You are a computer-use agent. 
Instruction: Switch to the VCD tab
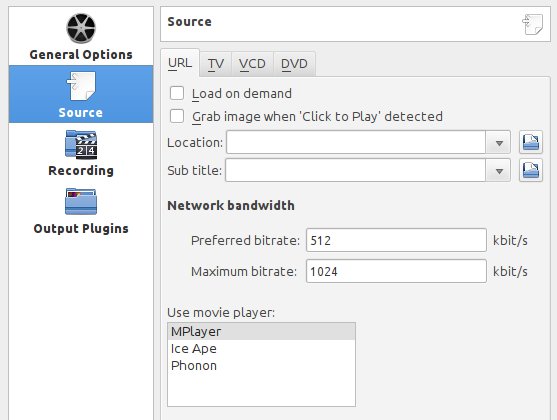click(x=252, y=64)
